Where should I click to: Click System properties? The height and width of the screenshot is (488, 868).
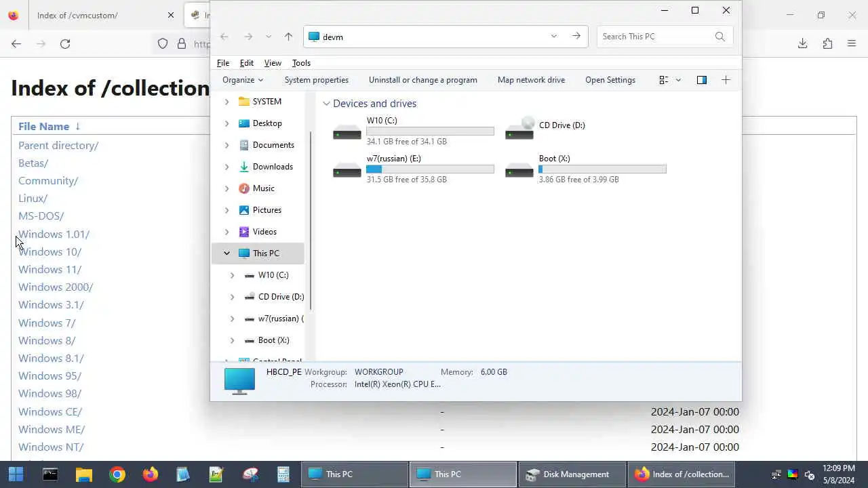[317, 80]
